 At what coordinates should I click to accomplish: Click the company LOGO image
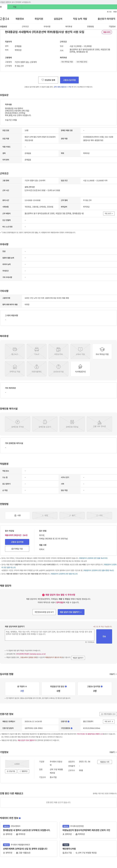coord(17,764)
